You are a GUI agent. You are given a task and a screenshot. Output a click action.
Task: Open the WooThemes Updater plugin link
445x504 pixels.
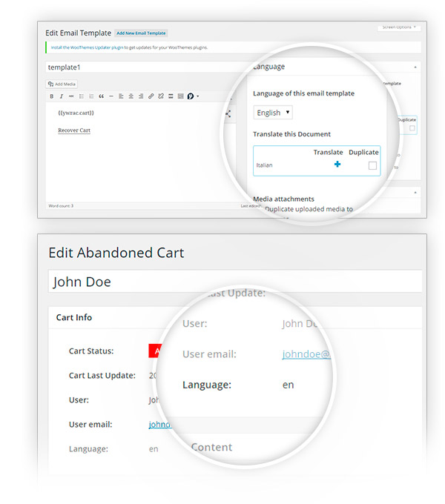tap(87, 47)
